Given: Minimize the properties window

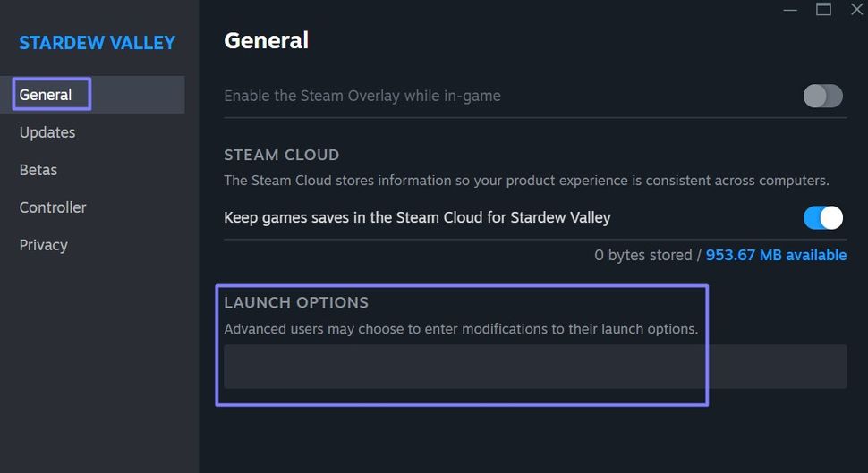Looking at the screenshot, I should point(790,10).
